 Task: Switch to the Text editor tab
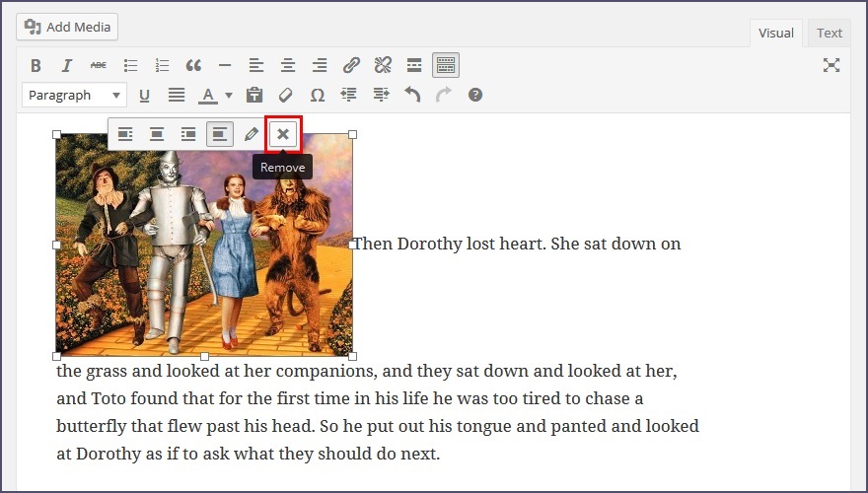point(830,34)
